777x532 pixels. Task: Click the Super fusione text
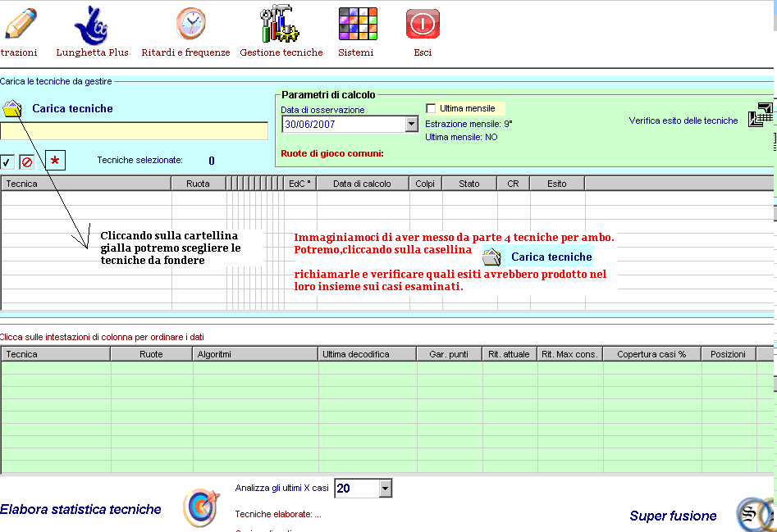tap(673, 516)
